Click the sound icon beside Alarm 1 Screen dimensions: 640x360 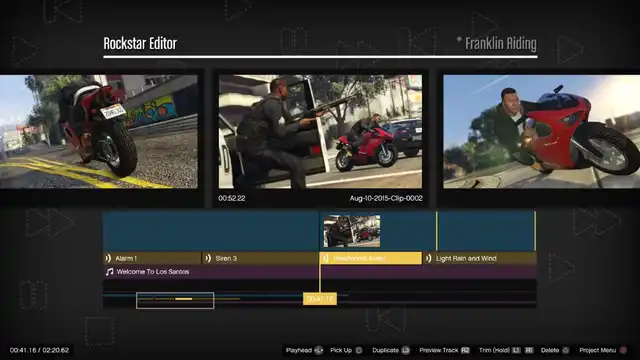(108, 258)
